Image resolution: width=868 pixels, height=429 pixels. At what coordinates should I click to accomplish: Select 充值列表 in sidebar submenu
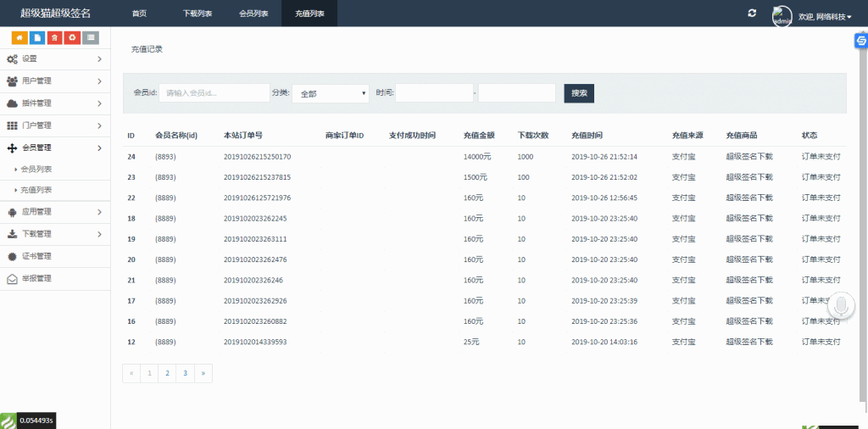click(36, 190)
